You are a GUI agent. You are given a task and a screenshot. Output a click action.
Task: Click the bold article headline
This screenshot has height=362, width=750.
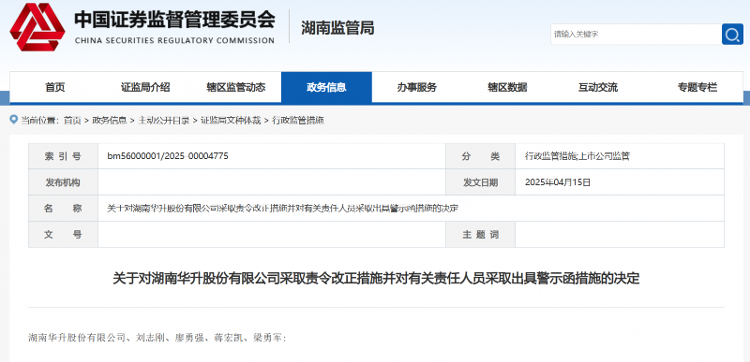pyautogui.click(x=376, y=278)
